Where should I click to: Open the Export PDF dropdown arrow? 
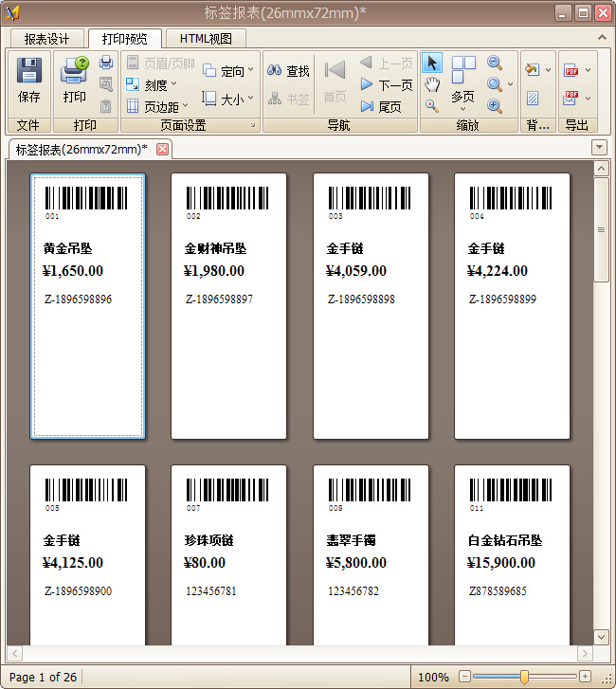[588, 70]
